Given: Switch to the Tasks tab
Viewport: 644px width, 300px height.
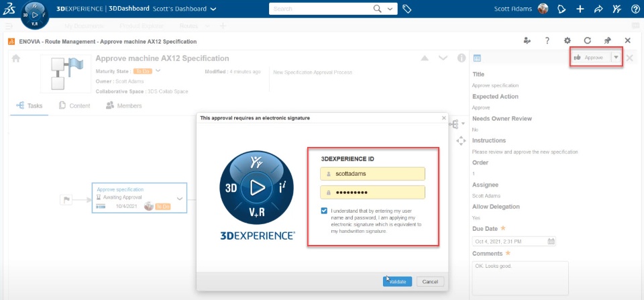Looking at the screenshot, I should [x=29, y=105].
